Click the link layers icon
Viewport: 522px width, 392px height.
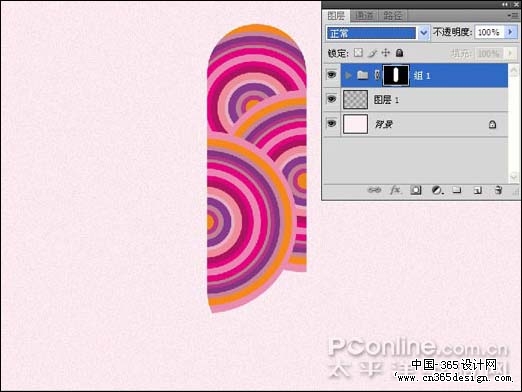tap(374, 190)
